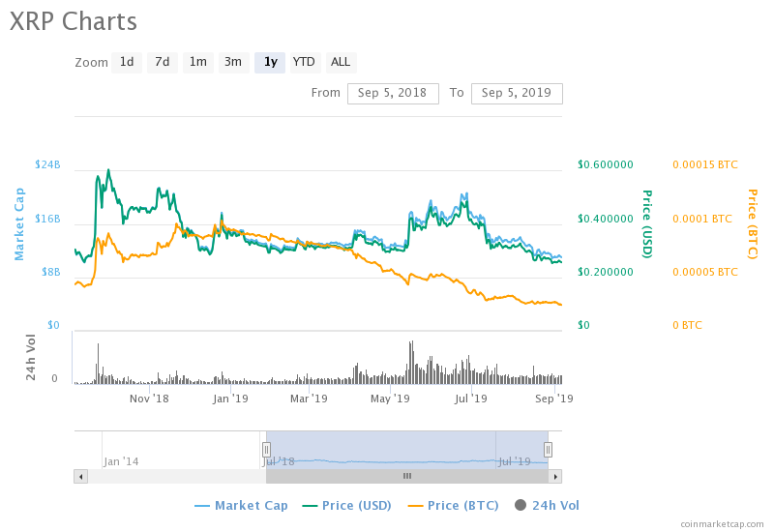Image resolution: width=774 pixels, height=532 pixels.
Task: Click the Jul '19 x-axis label
Action: (471, 399)
